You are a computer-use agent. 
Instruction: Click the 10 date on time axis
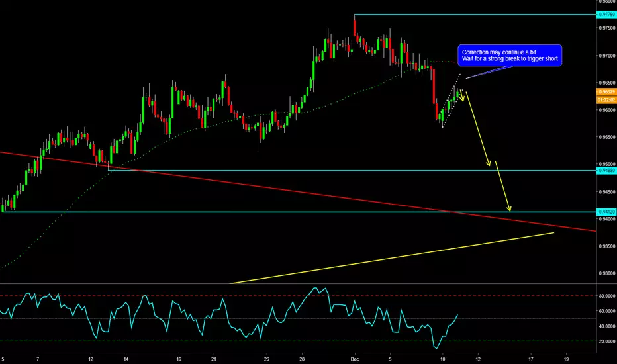pos(442,359)
